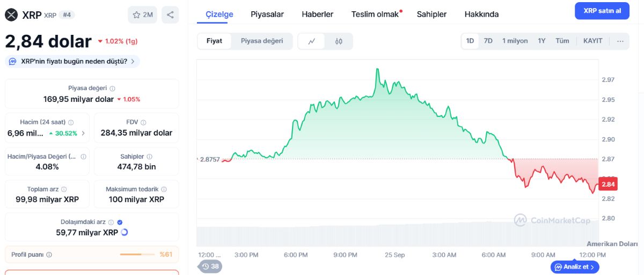Open the Hakkında tab
Screen dimensions: 644x275
point(481,14)
